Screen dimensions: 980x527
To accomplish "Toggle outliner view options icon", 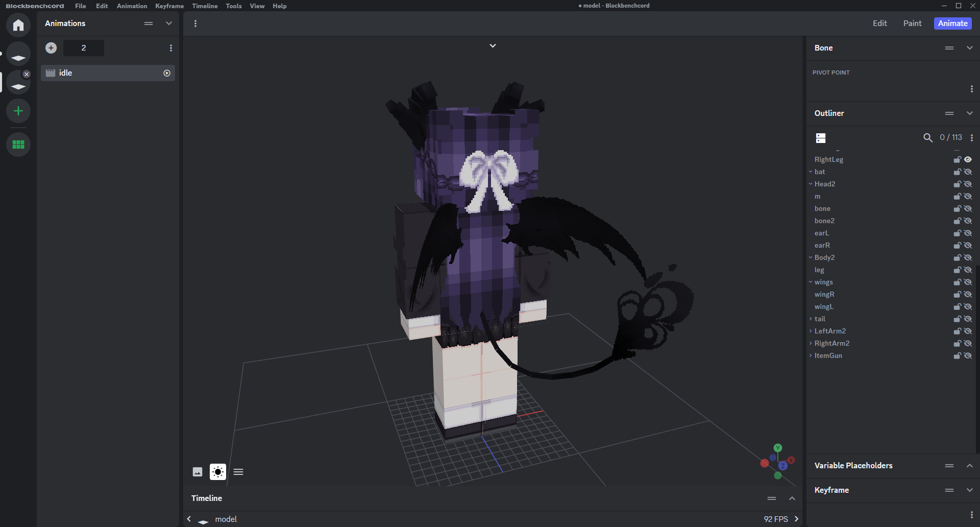I will [821, 138].
